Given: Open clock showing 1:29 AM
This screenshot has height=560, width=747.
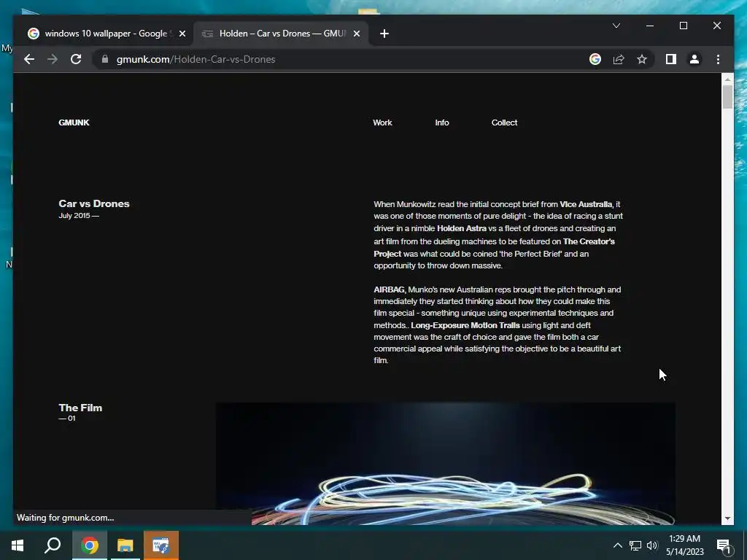Looking at the screenshot, I should [x=684, y=545].
